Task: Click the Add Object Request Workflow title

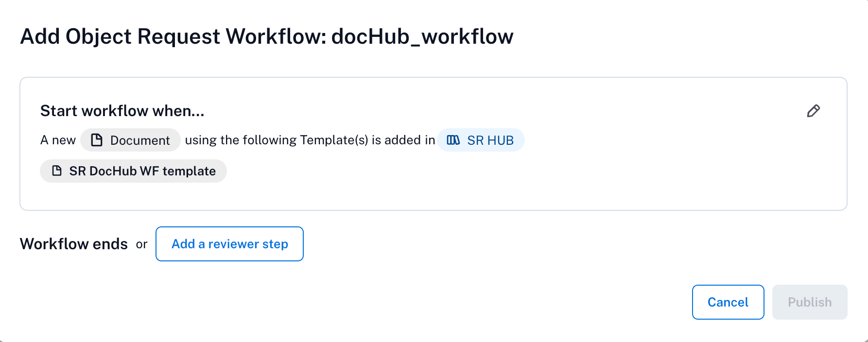Action: [x=174, y=36]
